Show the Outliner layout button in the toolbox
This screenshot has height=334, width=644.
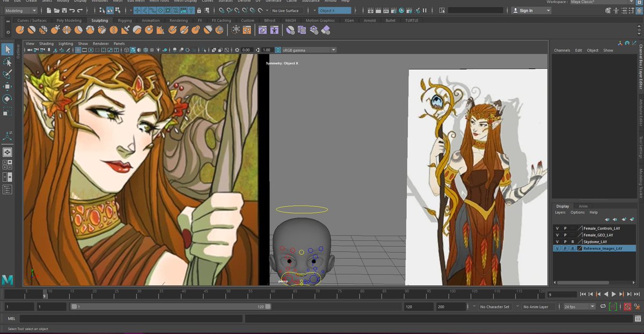click(8, 189)
